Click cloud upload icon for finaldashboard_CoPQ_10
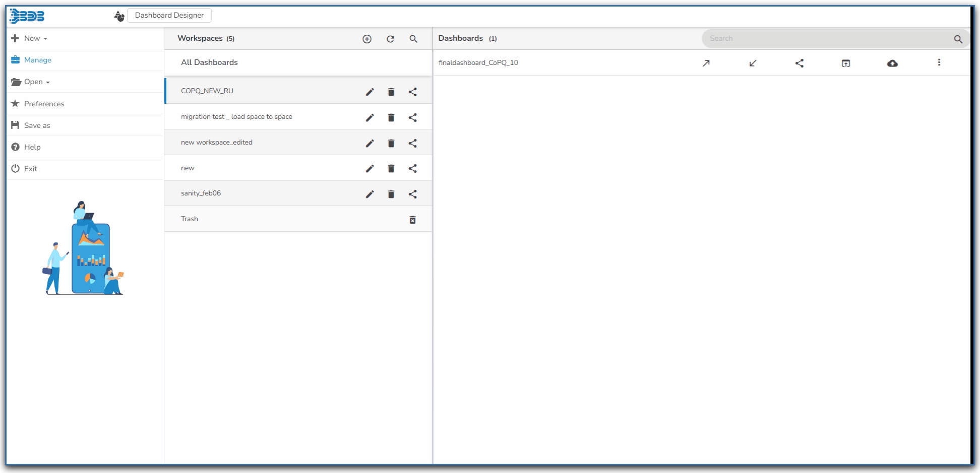 point(892,63)
